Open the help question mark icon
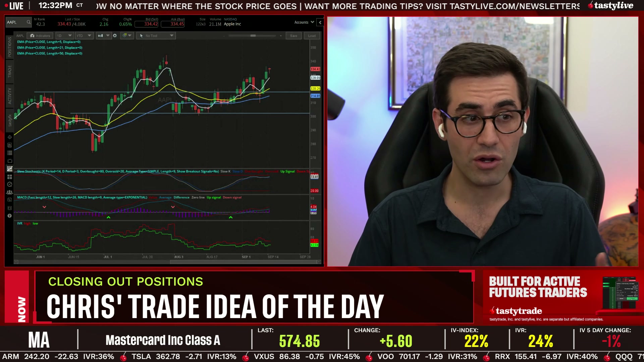 point(10,216)
